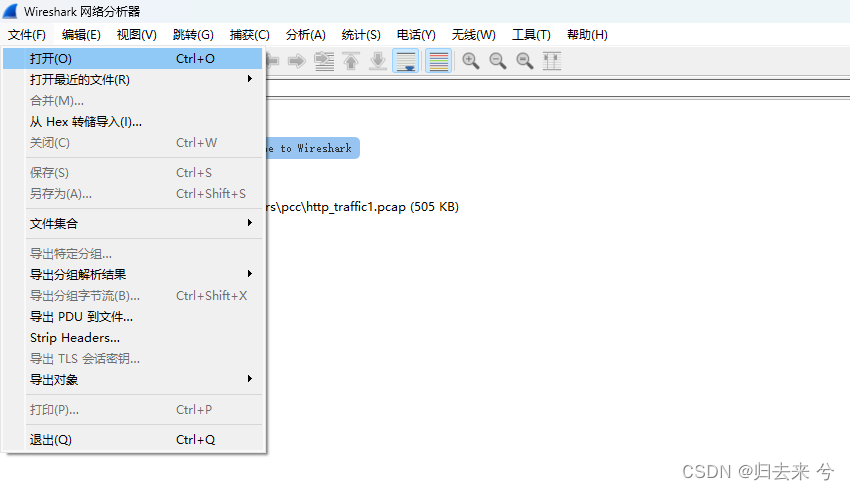Open the 无线(W) menu

tap(473, 35)
